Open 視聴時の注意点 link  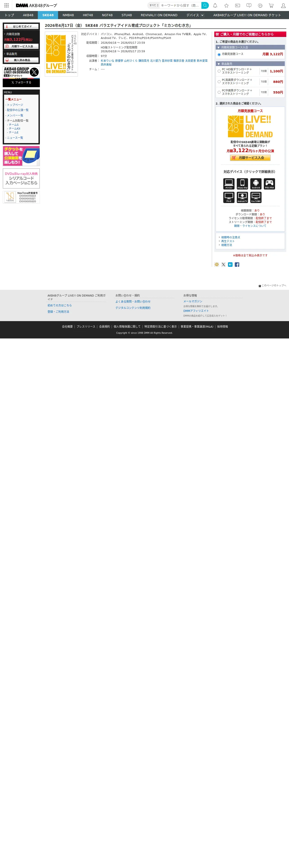230,237
